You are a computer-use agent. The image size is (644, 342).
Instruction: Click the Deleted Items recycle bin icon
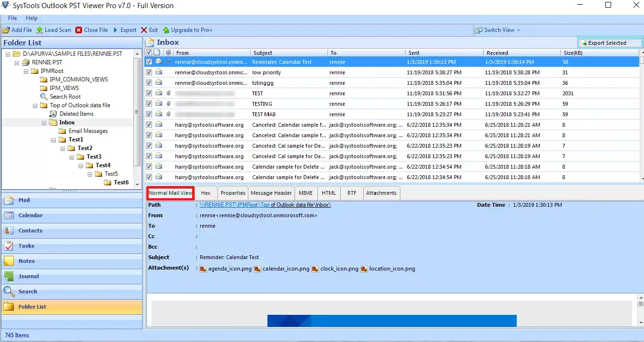pos(53,114)
